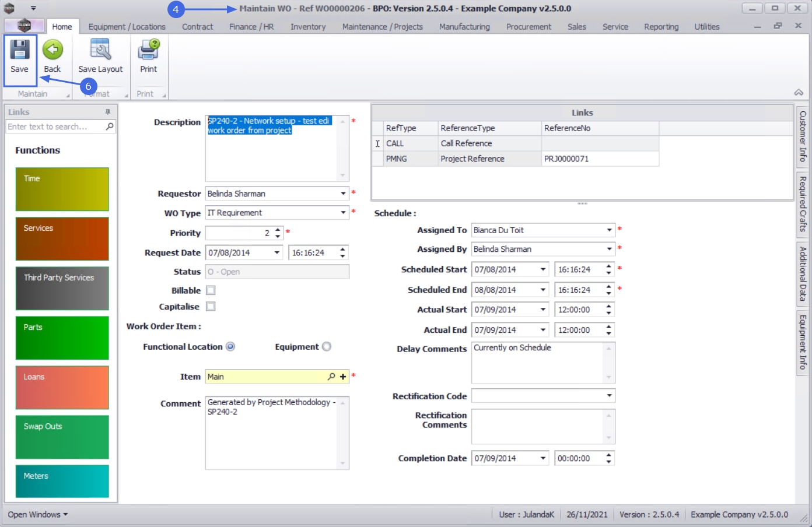Tick the Billable checkbox

pyautogui.click(x=211, y=290)
